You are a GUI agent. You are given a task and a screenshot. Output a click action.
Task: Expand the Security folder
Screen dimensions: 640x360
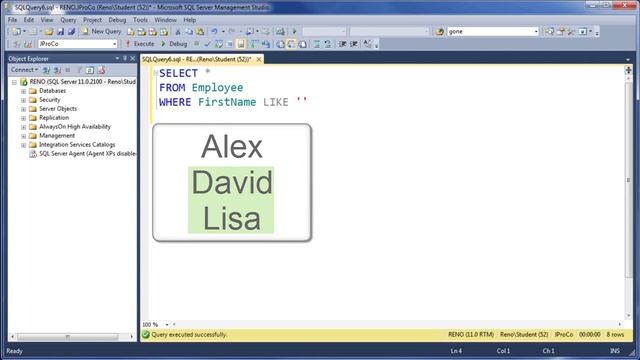tap(23, 100)
